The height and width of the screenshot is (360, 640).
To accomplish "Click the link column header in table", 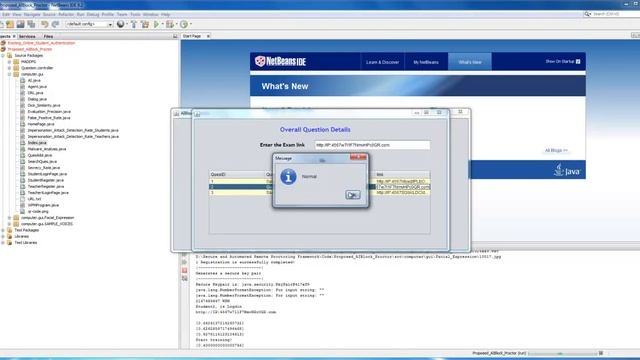I will coord(402,174).
